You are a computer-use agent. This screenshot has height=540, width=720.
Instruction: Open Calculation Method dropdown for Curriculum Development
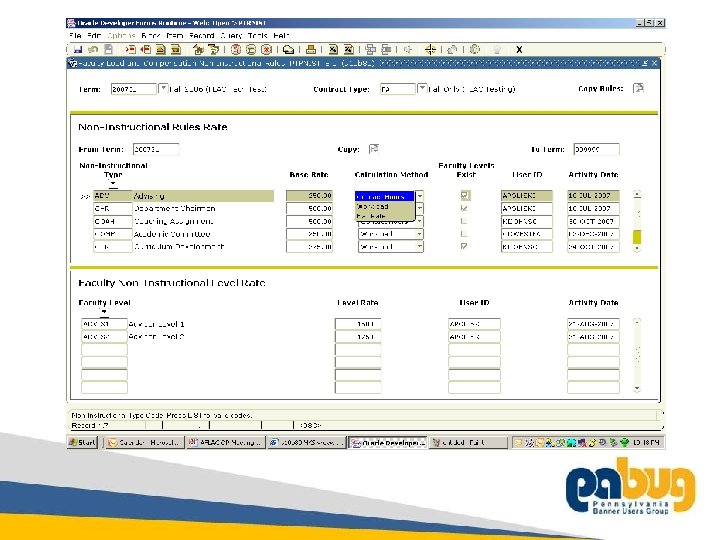click(419, 247)
